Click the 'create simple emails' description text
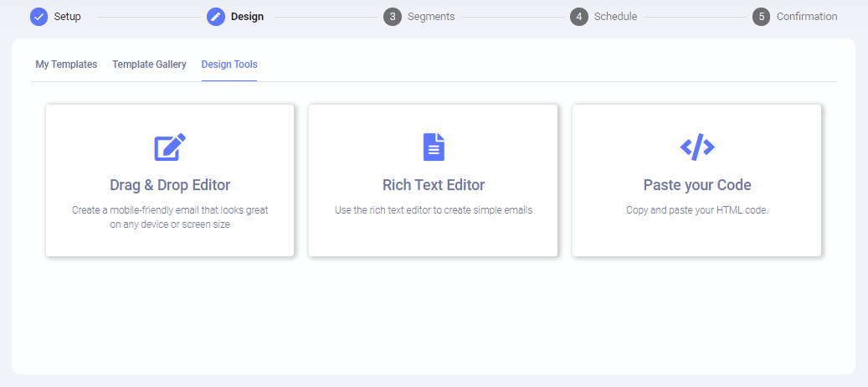The height and width of the screenshot is (387, 868). (434, 210)
